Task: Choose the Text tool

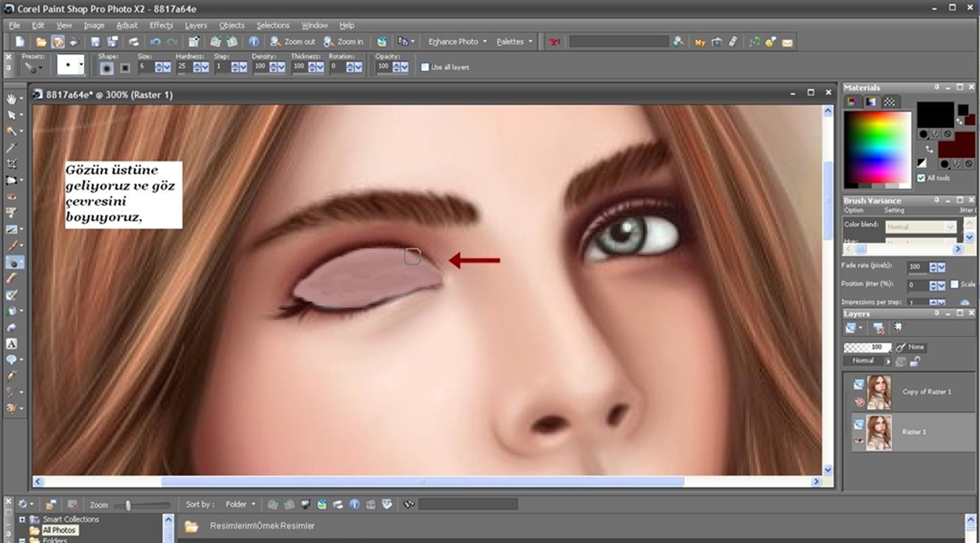Action: (12, 344)
